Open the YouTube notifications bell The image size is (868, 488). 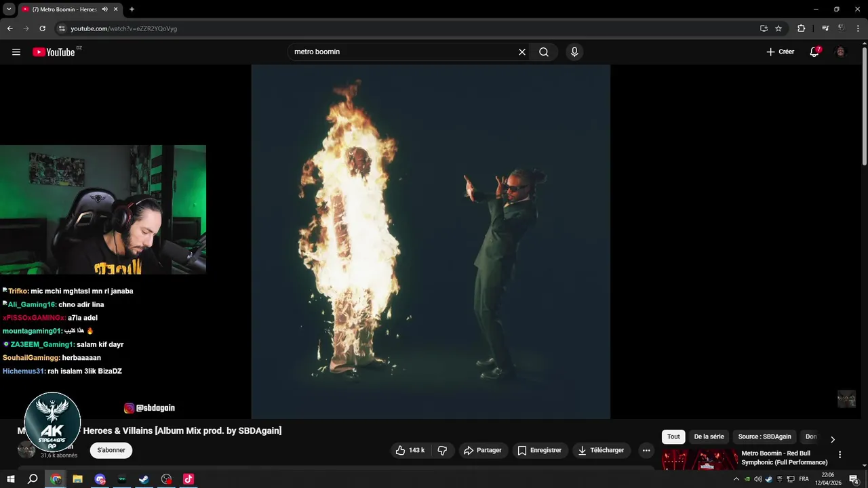(x=814, y=52)
